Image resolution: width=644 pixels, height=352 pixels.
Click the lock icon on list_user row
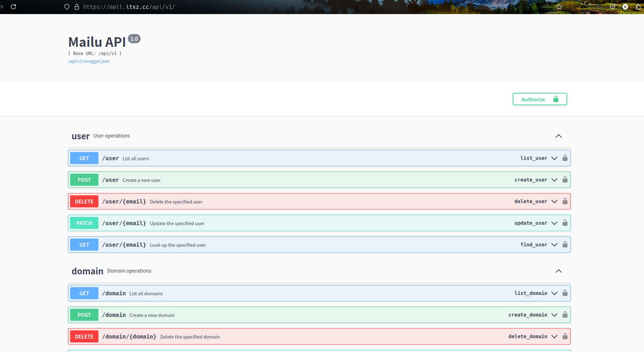click(x=565, y=158)
